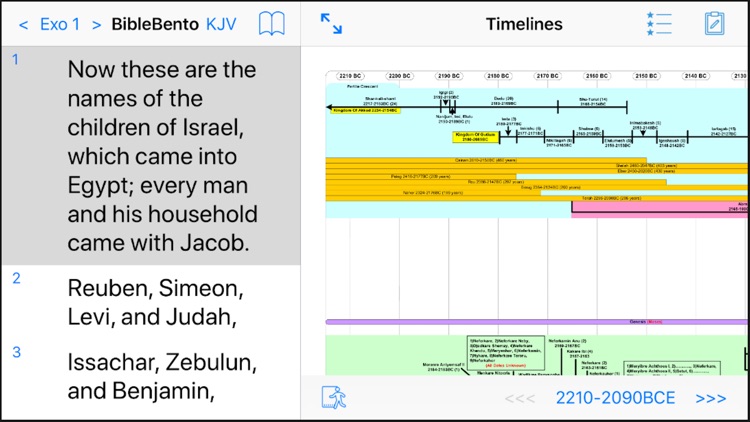Tap verse number 1
Screen dimensions: 750x422
click(15, 59)
